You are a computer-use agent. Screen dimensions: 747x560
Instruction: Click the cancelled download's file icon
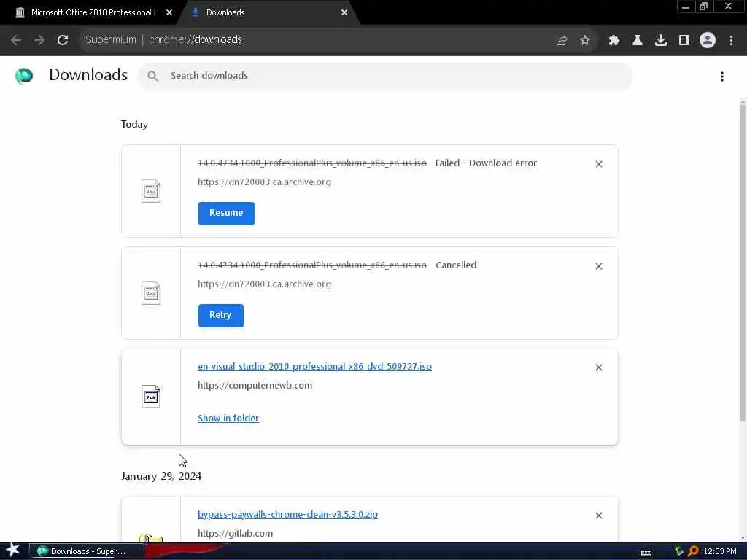[151, 293]
